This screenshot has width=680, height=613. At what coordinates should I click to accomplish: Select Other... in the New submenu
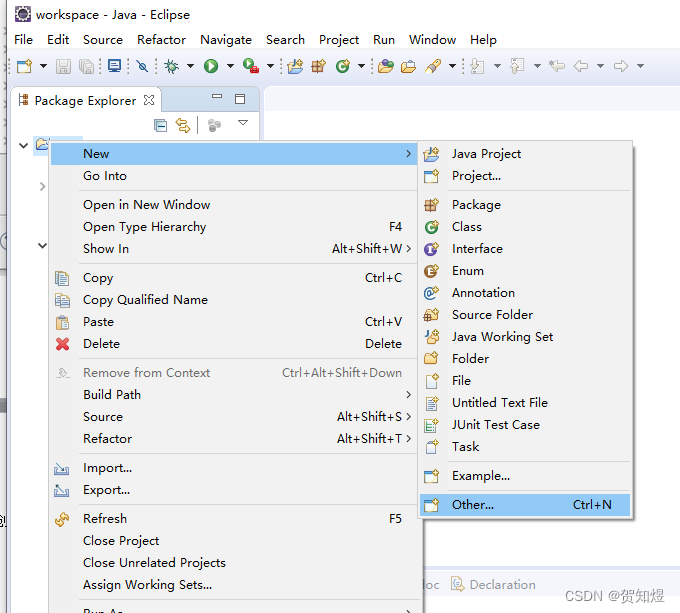pos(525,505)
